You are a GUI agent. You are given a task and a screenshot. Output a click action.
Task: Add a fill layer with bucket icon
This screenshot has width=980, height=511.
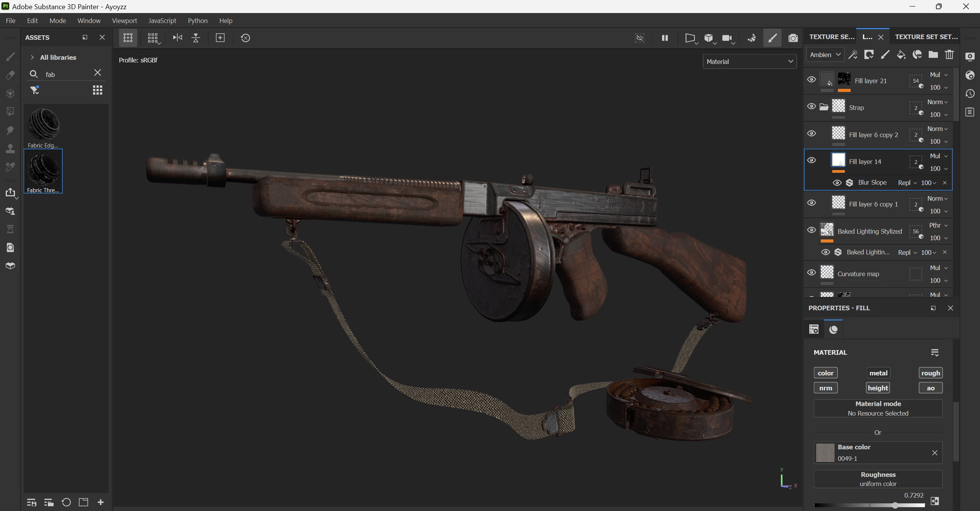click(x=901, y=55)
